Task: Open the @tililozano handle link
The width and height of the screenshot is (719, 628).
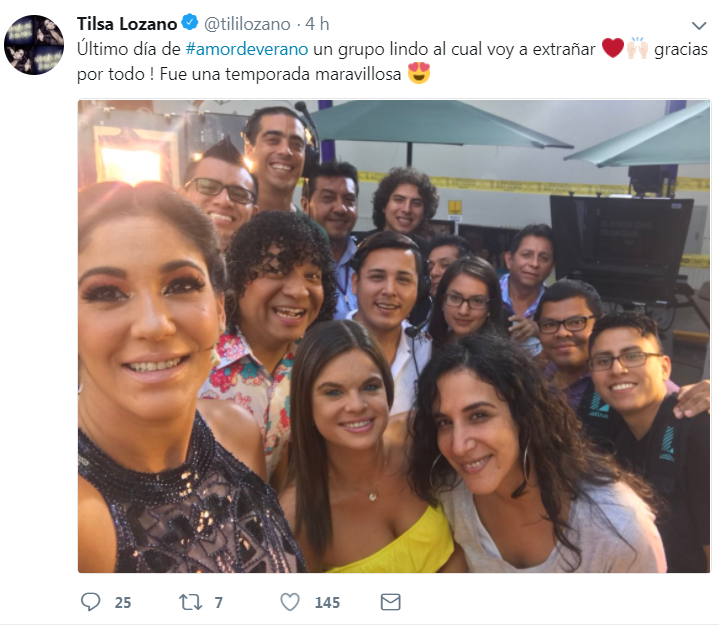Action: (x=247, y=24)
